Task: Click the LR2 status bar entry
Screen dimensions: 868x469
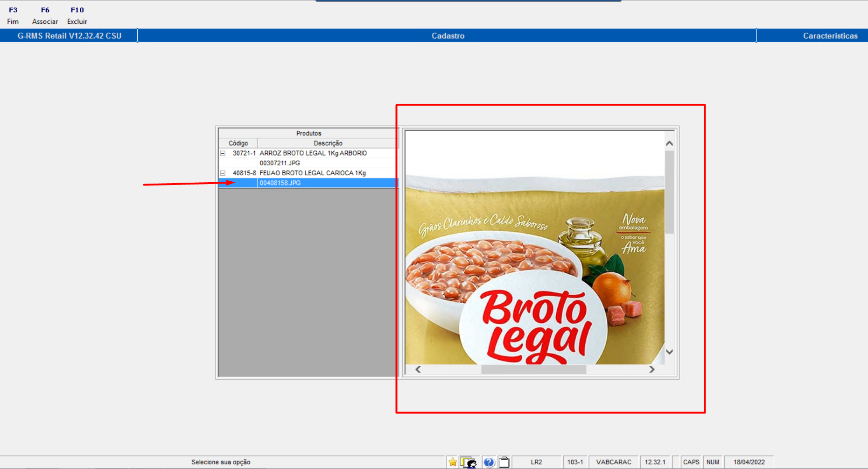Action: (x=536, y=462)
